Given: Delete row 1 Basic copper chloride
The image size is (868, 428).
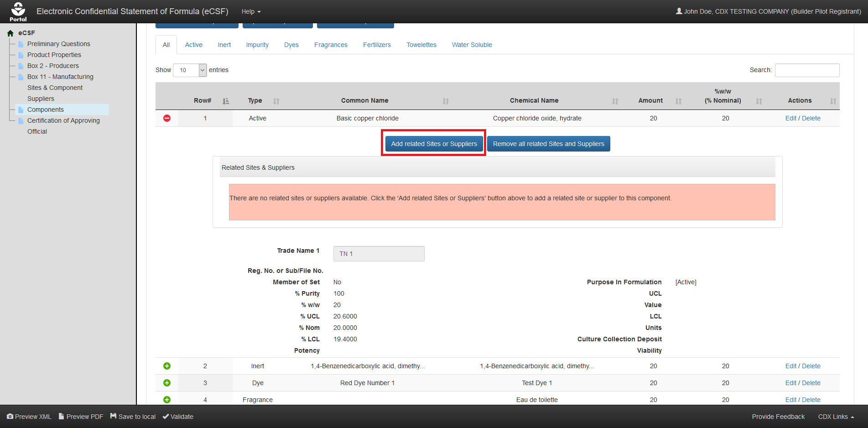Looking at the screenshot, I should point(811,118).
